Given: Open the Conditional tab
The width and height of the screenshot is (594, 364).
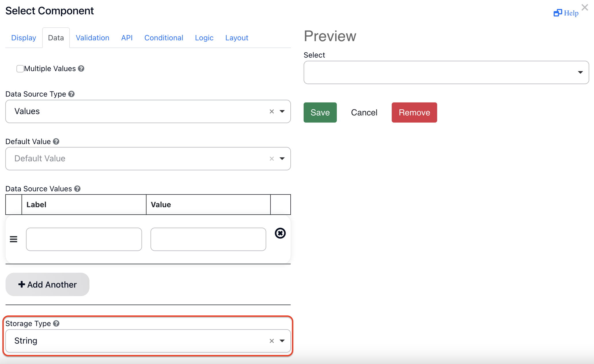Looking at the screenshot, I should coord(163,37).
